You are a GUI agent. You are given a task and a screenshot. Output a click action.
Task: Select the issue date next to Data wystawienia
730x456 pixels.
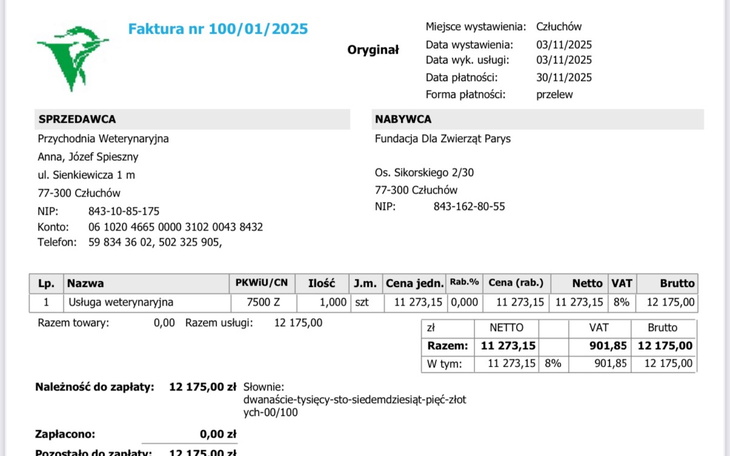click(564, 45)
